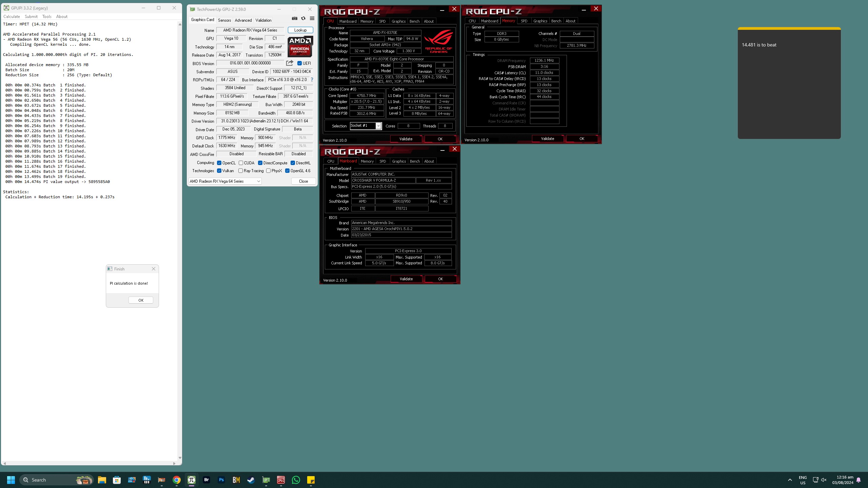This screenshot has width=868, height=488.
Task: Switch to the Validation tab in GPU-Z
Action: [263, 20]
